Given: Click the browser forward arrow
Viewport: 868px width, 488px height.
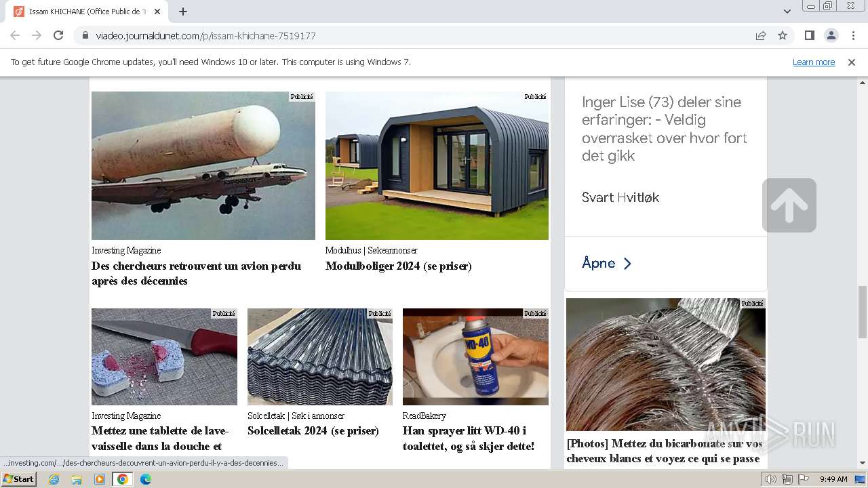Looking at the screenshot, I should click(x=37, y=35).
